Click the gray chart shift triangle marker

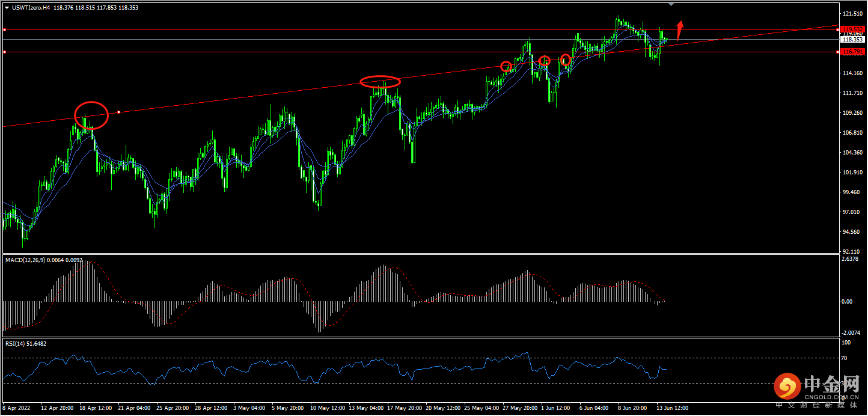(x=671, y=4)
